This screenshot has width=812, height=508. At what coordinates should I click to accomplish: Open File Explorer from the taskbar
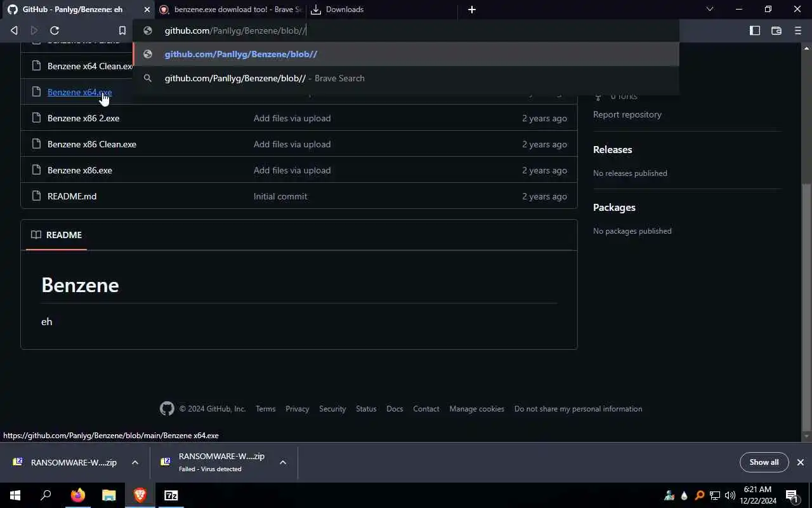coord(109,495)
